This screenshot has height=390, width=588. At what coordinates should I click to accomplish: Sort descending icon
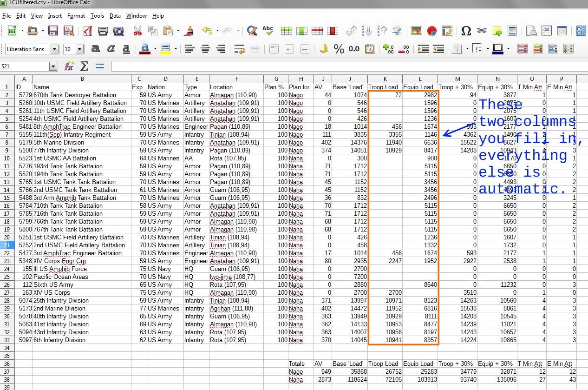click(x=382, y=31)
